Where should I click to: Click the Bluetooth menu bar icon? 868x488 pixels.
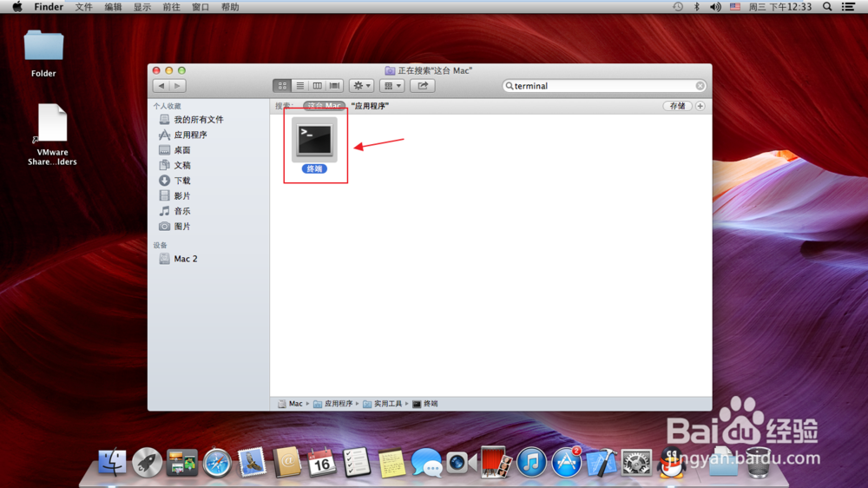(697, 7)
